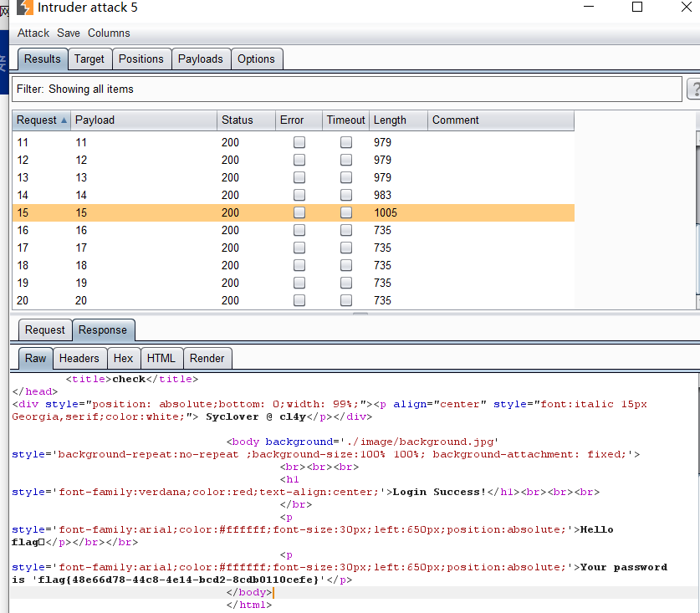Toggle the Error checkbox for request 11

coord(299,142)
